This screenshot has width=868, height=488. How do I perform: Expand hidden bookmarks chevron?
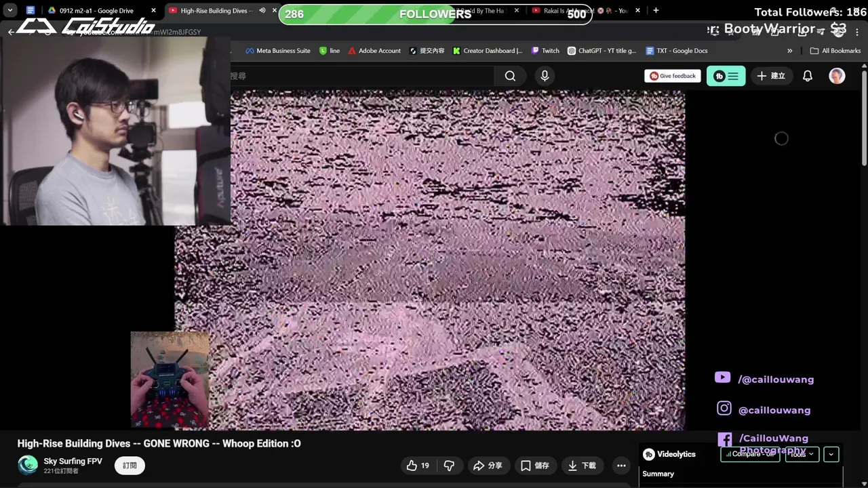[789, 51]
